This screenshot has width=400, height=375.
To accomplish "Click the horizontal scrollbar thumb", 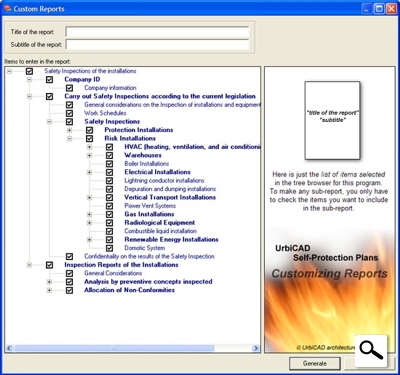I will (x=114, y=348).
